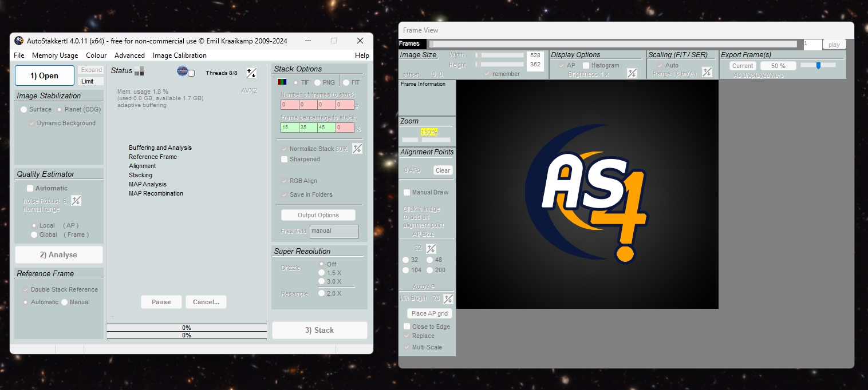
Task: Open the Image Calibration menu
Action: 180,55
